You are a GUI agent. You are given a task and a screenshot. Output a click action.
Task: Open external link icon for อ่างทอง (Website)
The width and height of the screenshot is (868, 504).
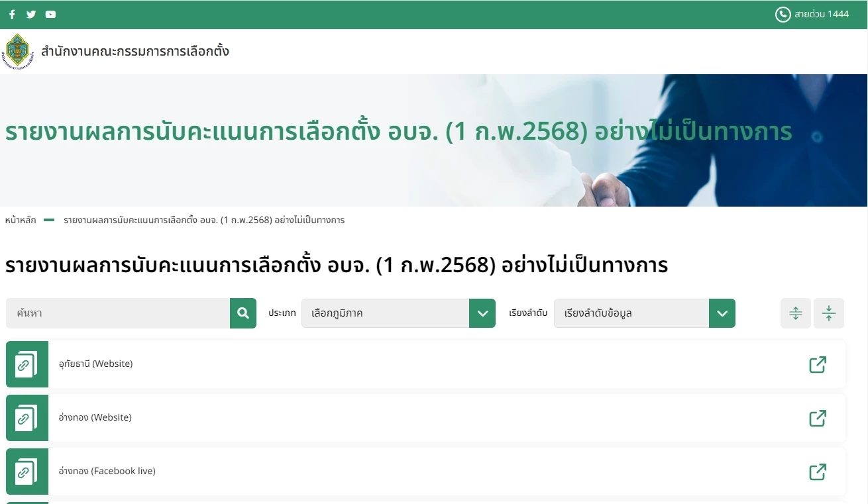(x=818, y=418)
